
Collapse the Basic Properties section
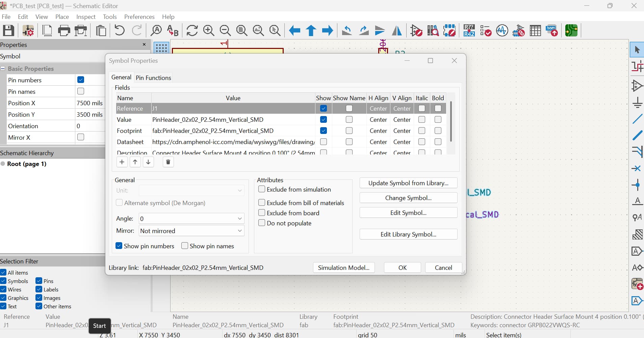coord(3,68)
